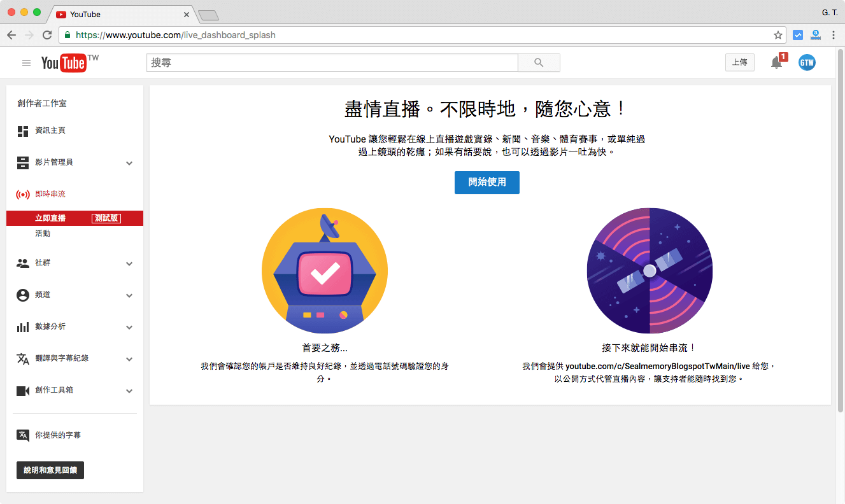Click the 開始使用 button

486,183
